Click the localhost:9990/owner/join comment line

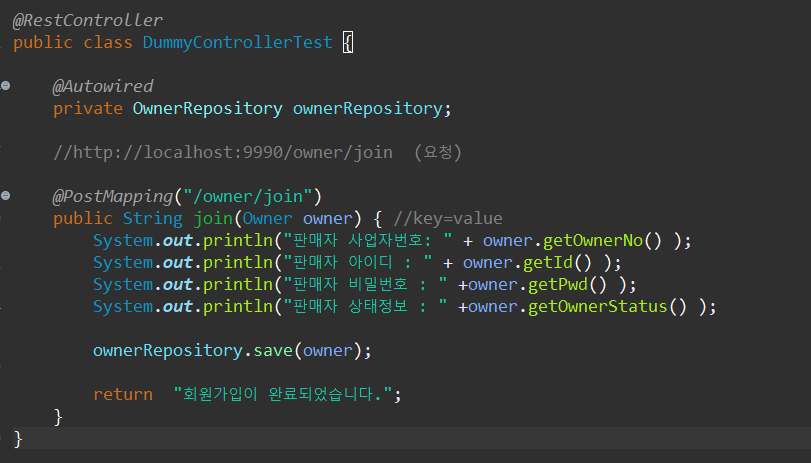(257, 152)
